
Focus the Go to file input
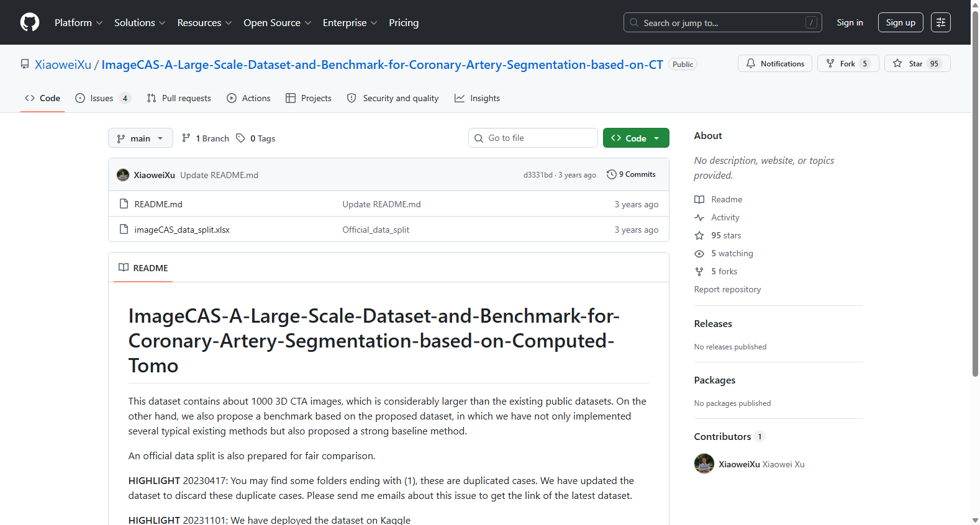533,138
